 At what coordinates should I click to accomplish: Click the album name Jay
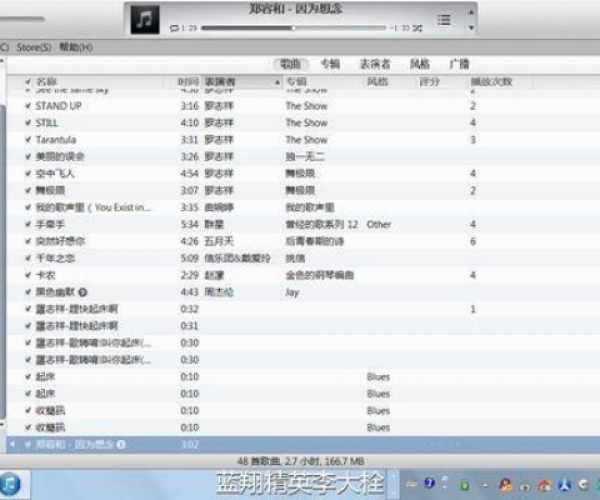click(x=292, y=293)
